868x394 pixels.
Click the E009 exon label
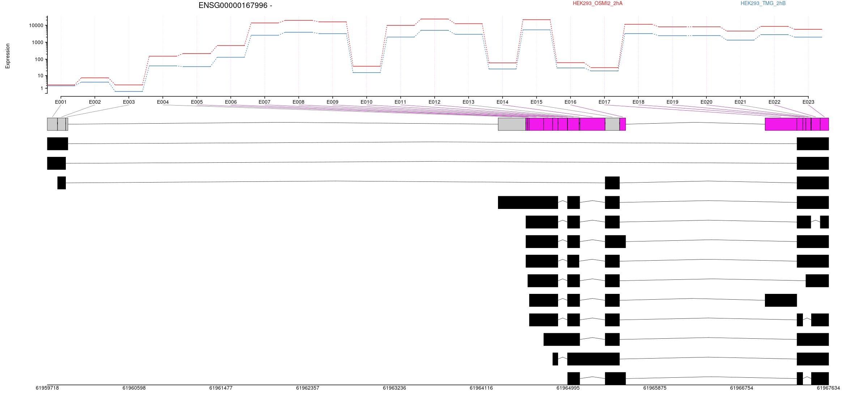pyautogui.click(x=332, y=102)
